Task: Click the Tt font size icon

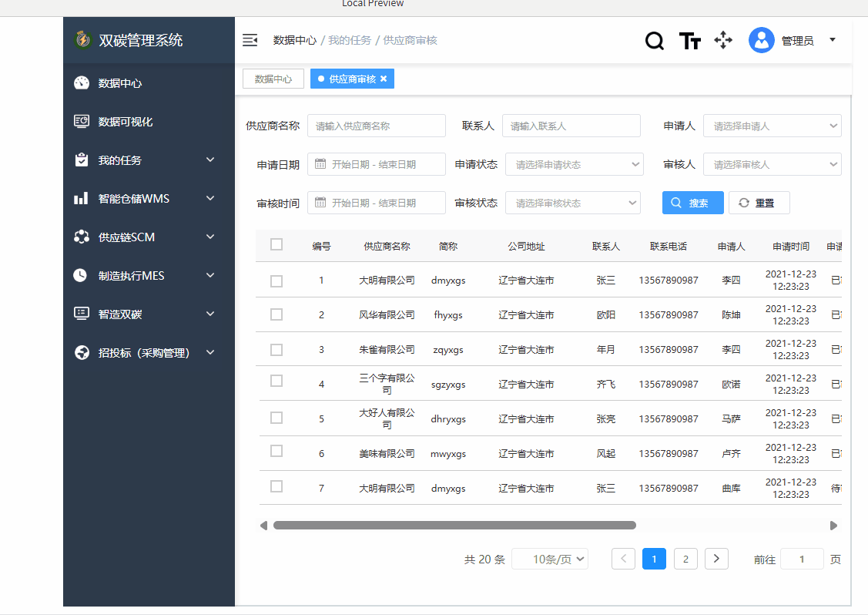Action: [689, 40]
